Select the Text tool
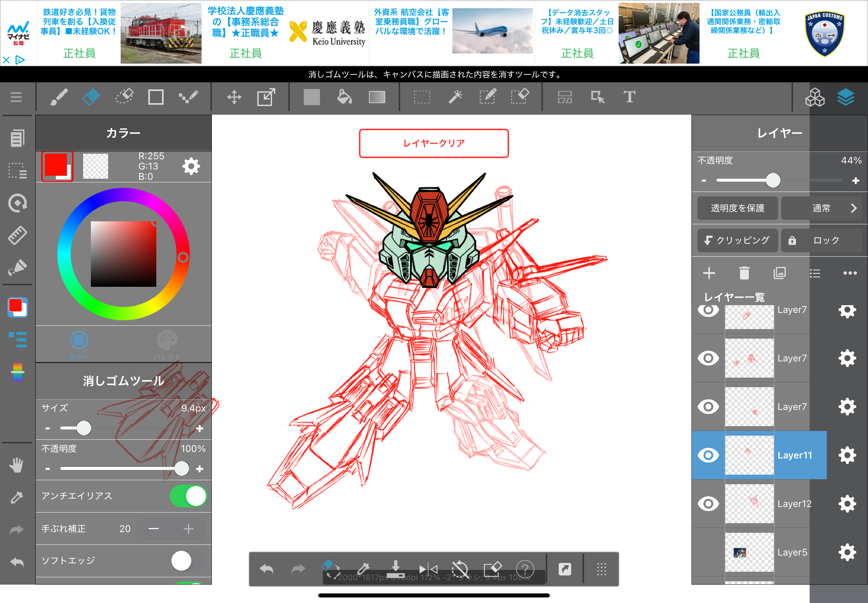The width and height of the screenshot is (868, 603). click(629, 97)
